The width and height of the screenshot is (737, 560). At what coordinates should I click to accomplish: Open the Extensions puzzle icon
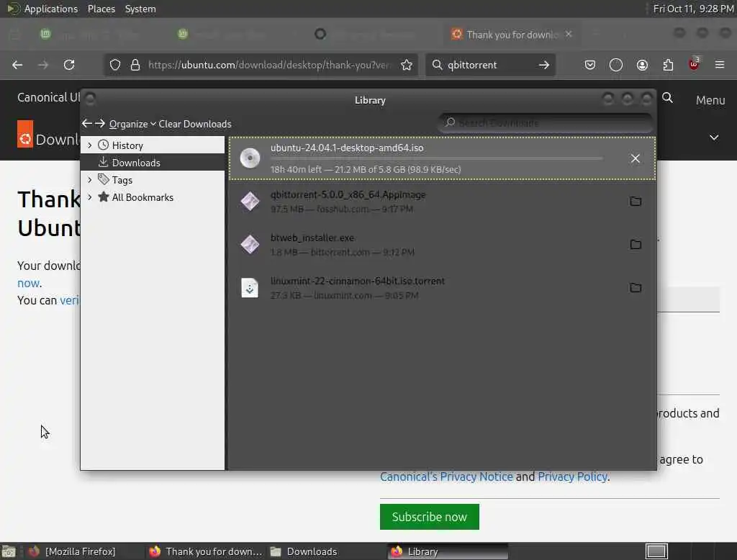[x=668, y=65]
